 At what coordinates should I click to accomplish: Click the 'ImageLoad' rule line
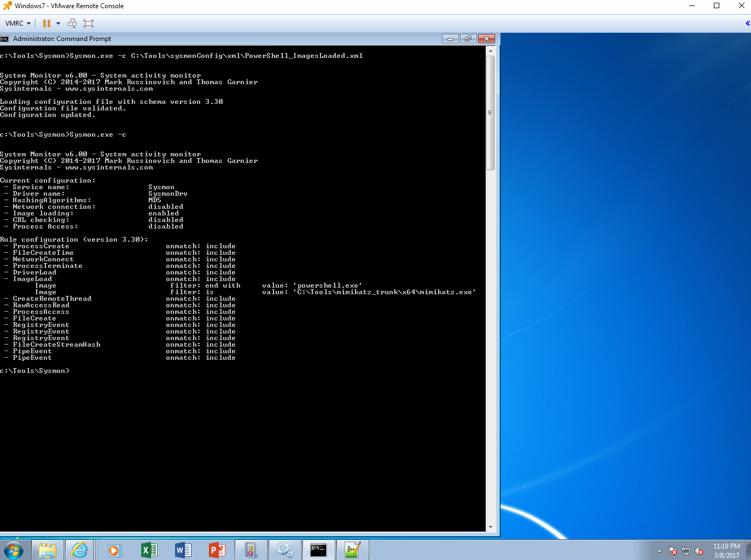(119, 279)
